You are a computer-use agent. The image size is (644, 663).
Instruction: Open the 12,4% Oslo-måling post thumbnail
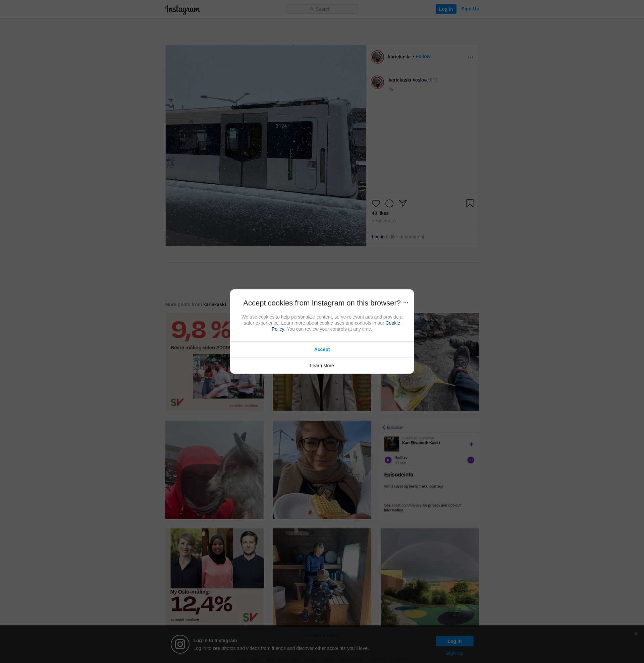[x=214, y=577]
